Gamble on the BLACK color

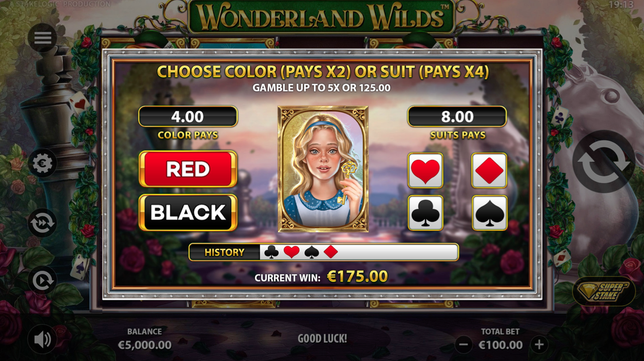click(188, 213)
